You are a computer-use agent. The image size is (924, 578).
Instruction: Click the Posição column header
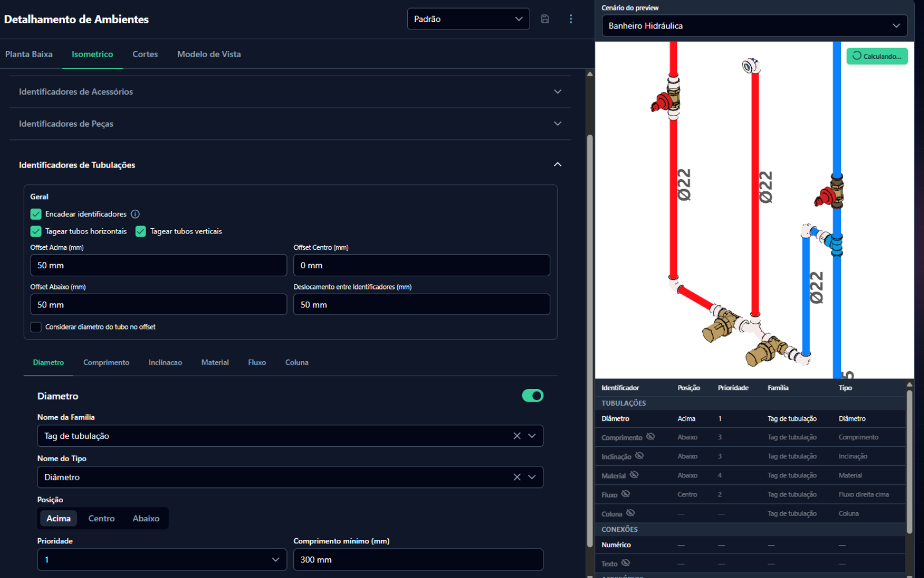688,388
